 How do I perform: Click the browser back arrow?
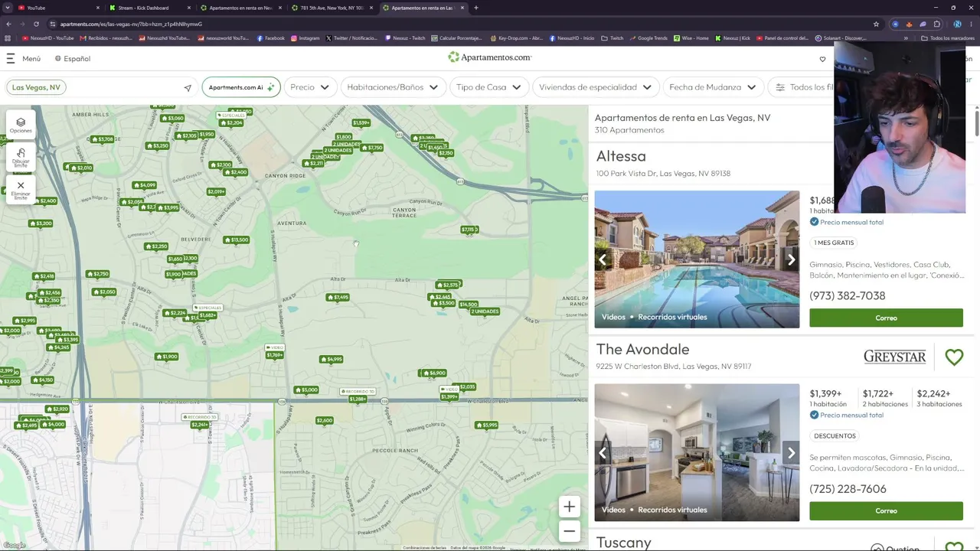[x=8, y=24]
